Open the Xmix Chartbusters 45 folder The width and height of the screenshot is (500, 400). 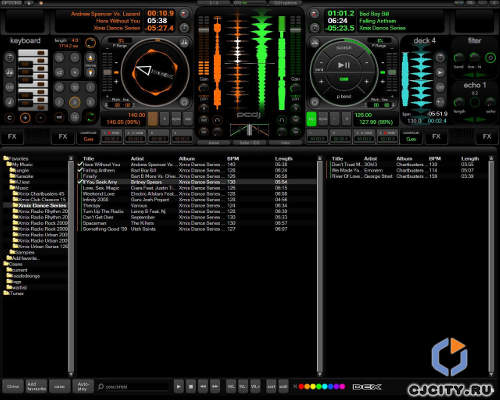click(38, 194)
